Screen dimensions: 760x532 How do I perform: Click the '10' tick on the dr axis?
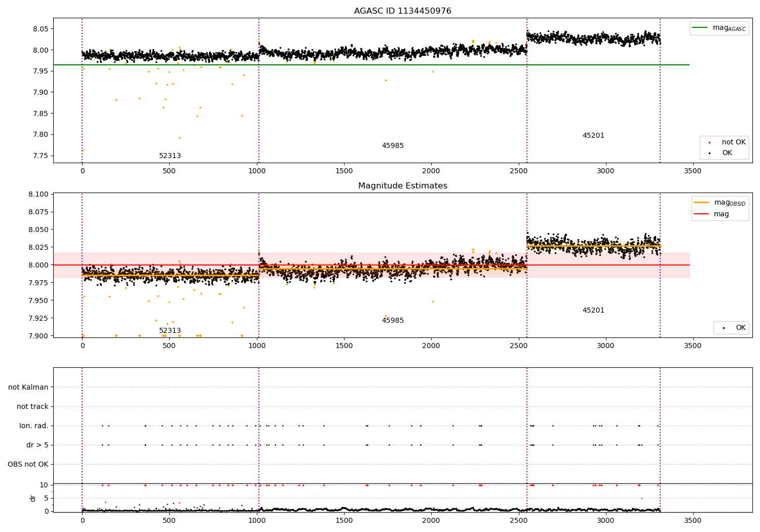coord(44,485)
